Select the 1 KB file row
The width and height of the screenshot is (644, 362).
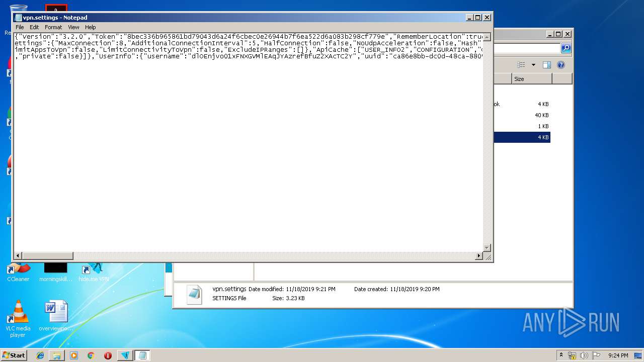(x=522, y=126)
